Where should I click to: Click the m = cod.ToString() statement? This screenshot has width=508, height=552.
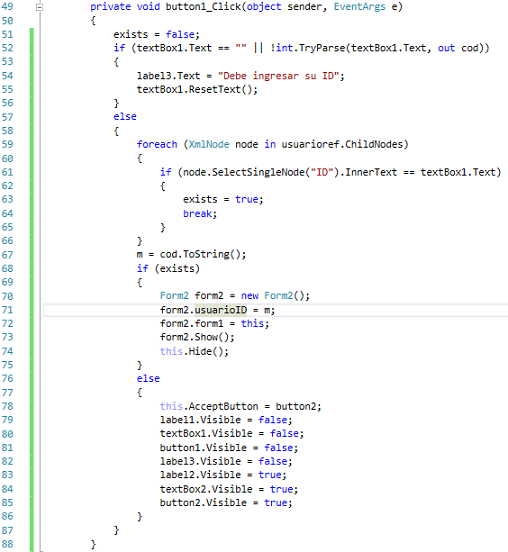coord(191,254)
